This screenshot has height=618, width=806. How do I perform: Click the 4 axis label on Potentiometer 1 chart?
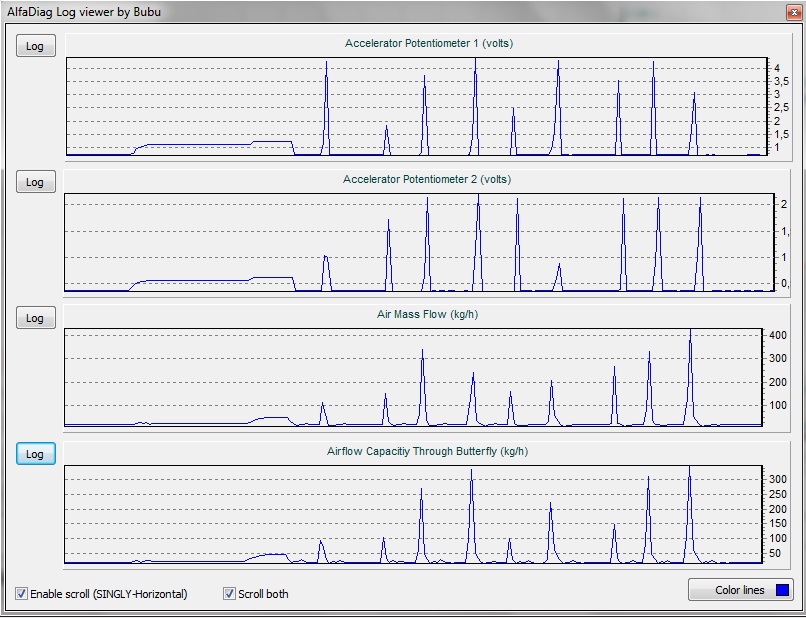pos(778,68)
